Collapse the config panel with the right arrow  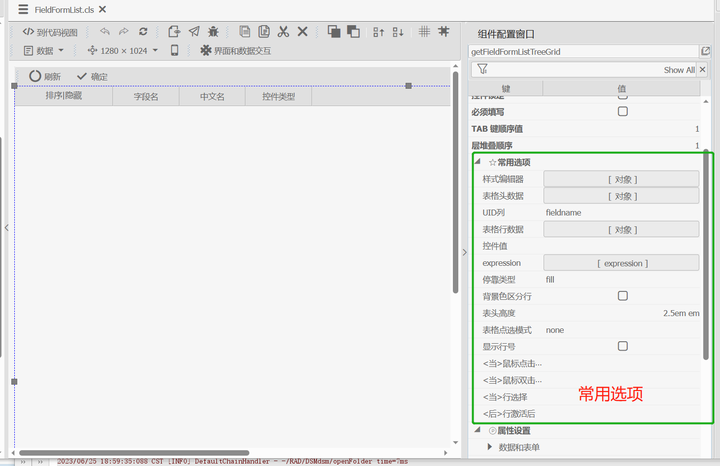pyautogui.click(x=464, y=252)
